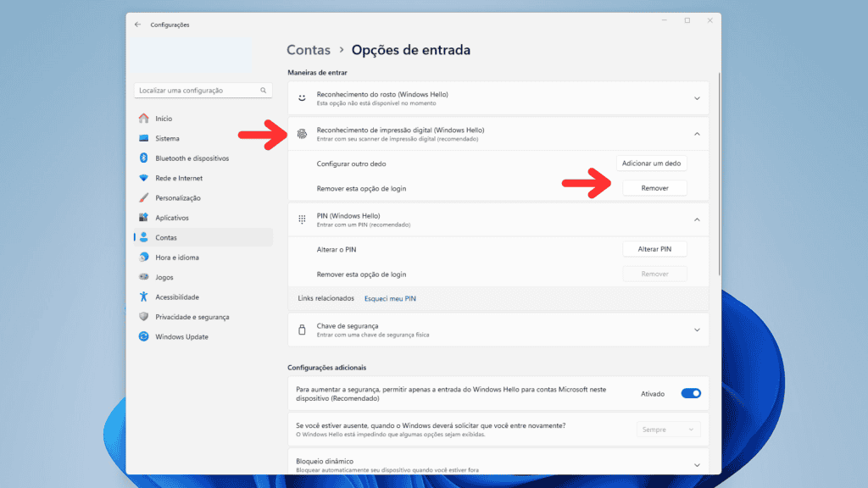The height and width of the screenshot is (488, 868).
Task: Disable the Windows Hello-only sign-in toggle
Action: click(x=691, y=393)
